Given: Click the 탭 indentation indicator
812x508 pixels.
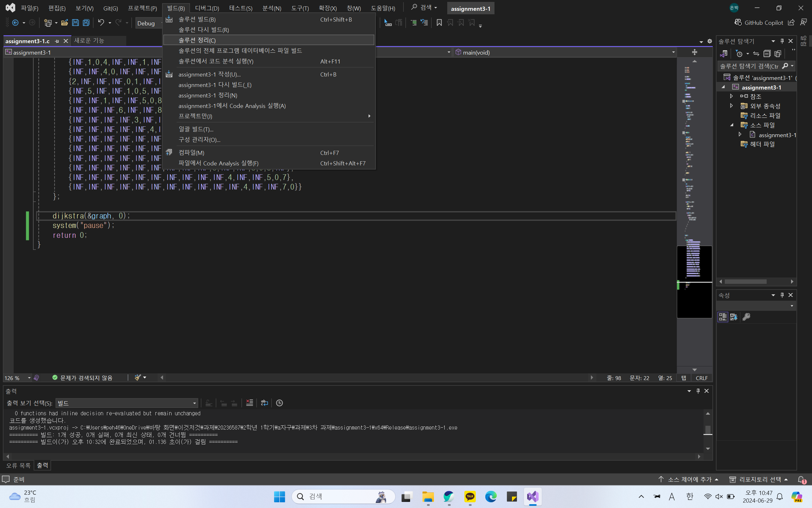Looking at the screenshot, I should point(684,378).
